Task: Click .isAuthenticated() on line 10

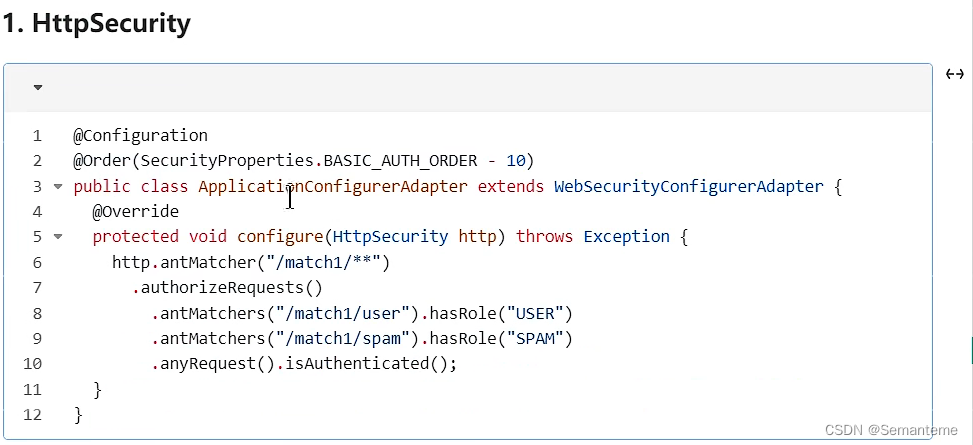Action: click(365, 364)
